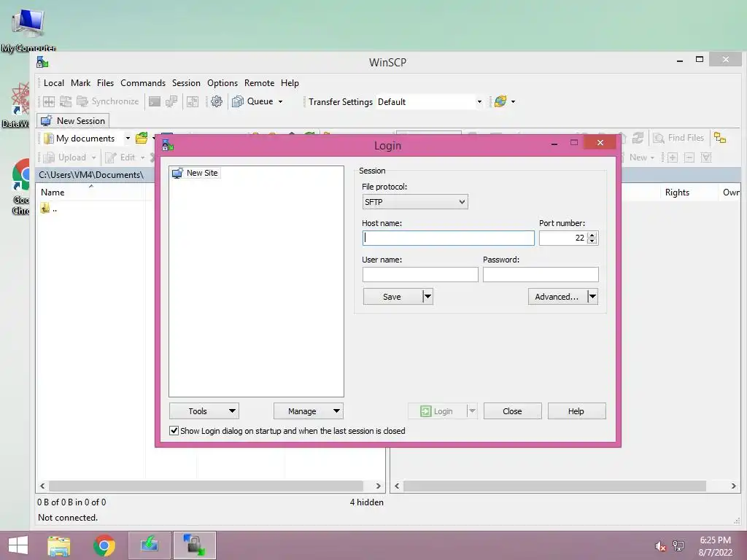Click the Synchronize toolbar button
This screenshot has width=747, height=560.
click(108, 101)
